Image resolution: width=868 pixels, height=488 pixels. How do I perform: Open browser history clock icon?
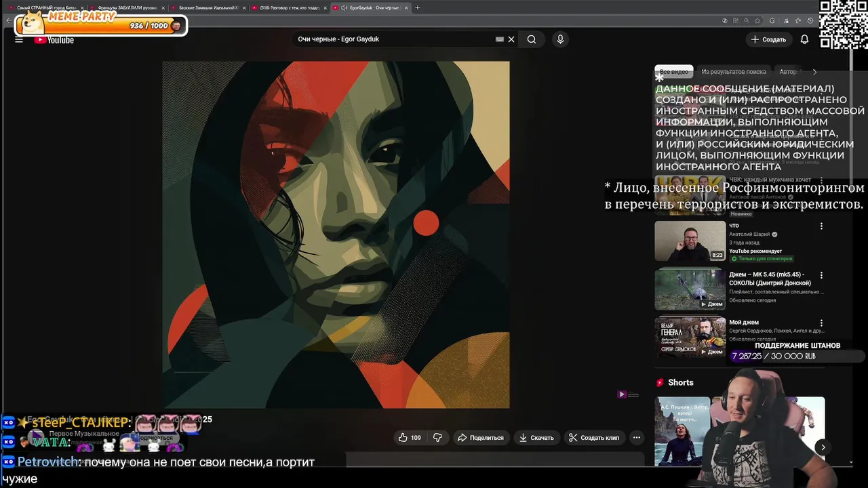810,21
